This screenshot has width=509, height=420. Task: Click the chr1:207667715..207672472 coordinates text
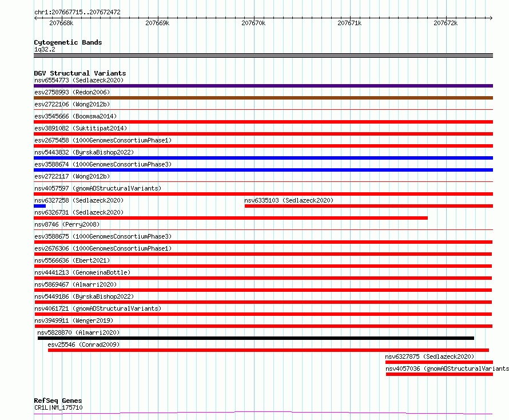pyautogui.click(x=77, y=12)
